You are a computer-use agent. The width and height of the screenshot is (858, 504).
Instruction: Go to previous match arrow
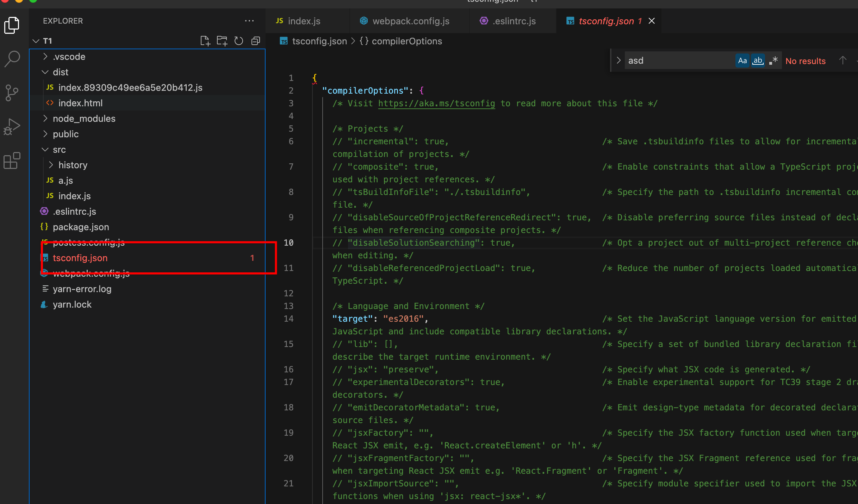click(843, 61)
